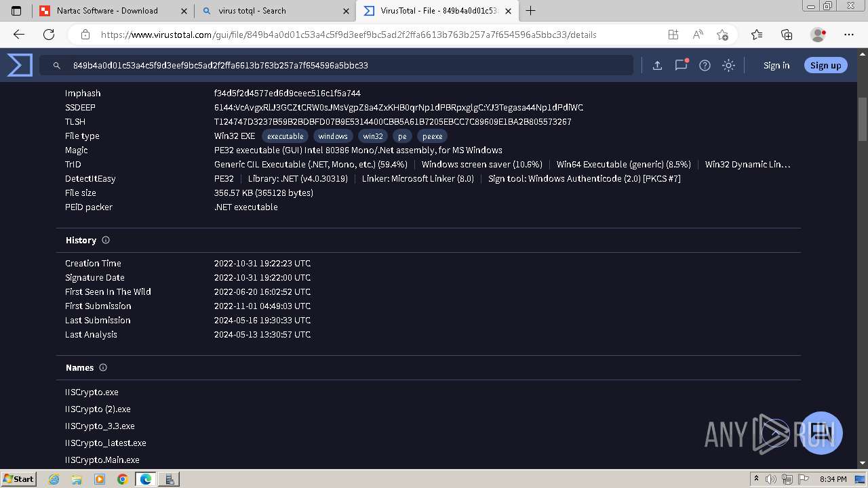The height and width of the screenshot is (488, 868).
Task: Click file size 356.57 KB text
Action: (x=264, y=193)
